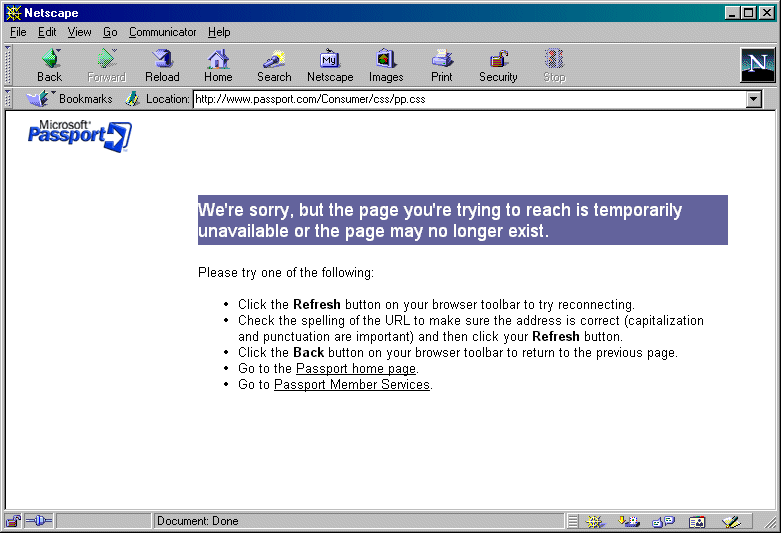
Task: Follow the Passport home page link
Action: pos(355,369)
